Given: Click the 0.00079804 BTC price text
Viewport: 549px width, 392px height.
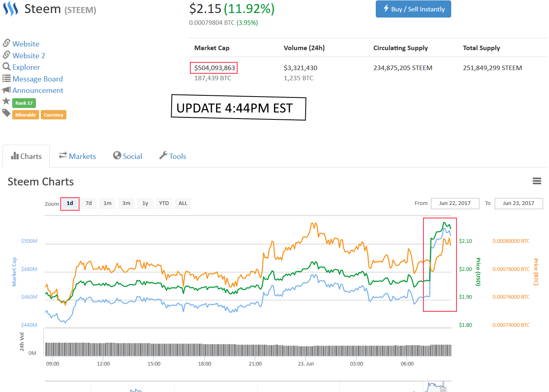Looking at the screenshot, I should tap(212, 23).
